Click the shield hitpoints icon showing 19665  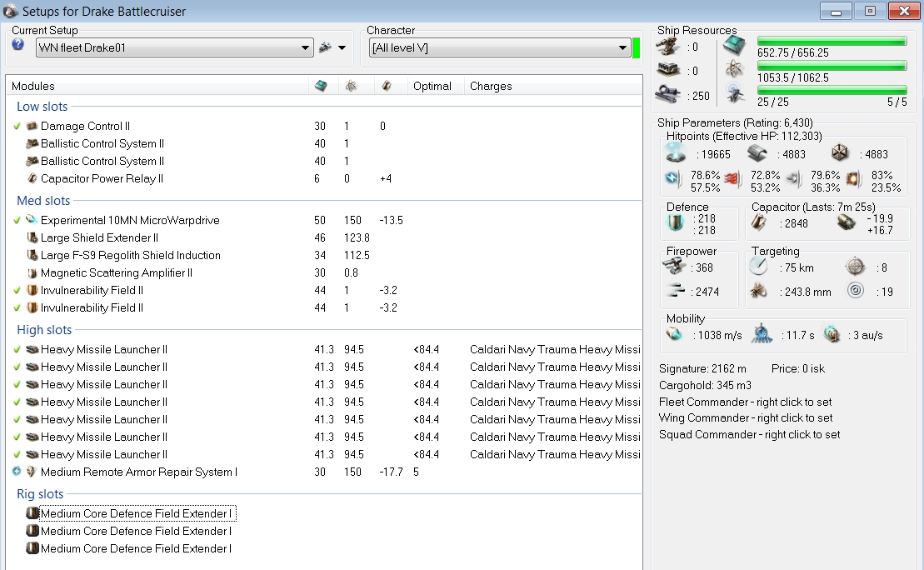click(x=676, y=152)
